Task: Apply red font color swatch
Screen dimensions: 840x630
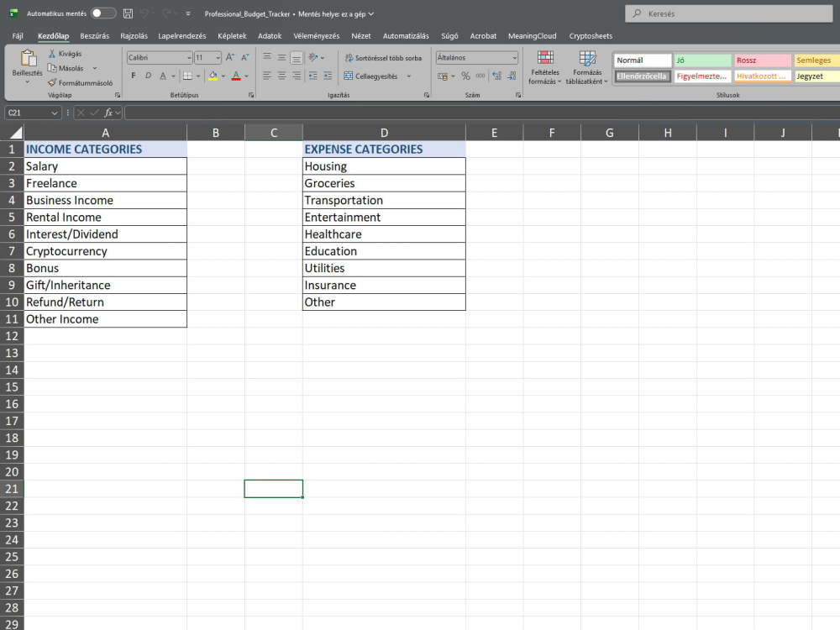Action: [x=236, y=76]
